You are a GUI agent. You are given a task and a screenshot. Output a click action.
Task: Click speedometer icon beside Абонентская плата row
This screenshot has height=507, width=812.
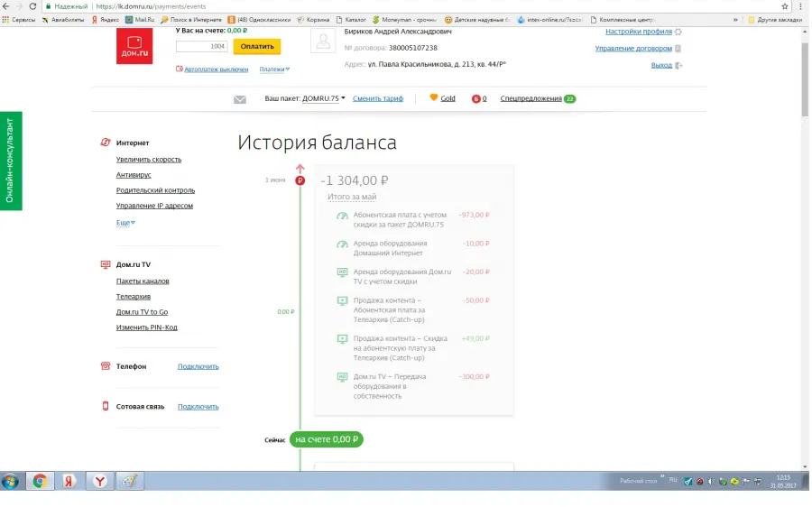(342, 216)
